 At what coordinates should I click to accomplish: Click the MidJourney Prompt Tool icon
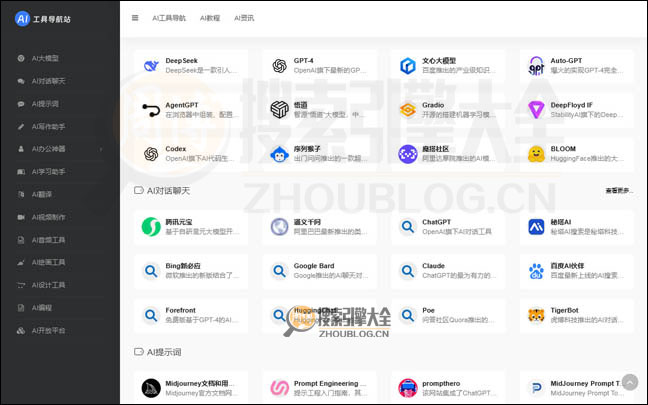[x=536, y=388]
